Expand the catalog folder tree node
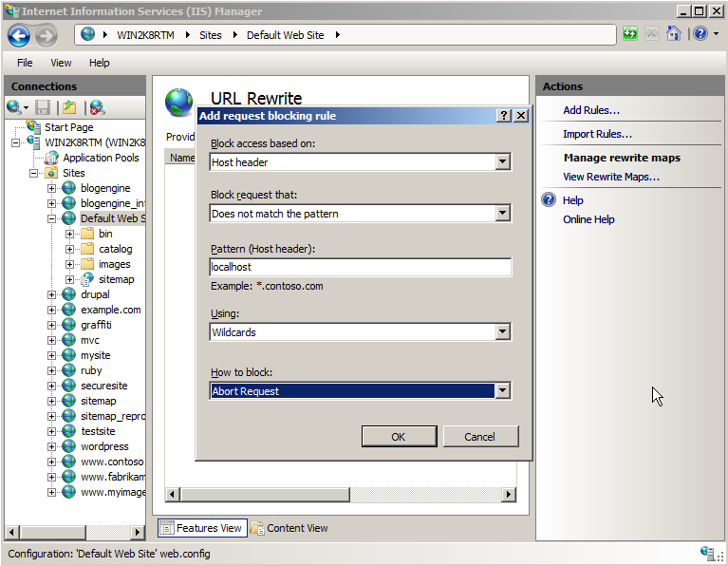This screenshot has height=566, width=728. [x=70, y=249]
